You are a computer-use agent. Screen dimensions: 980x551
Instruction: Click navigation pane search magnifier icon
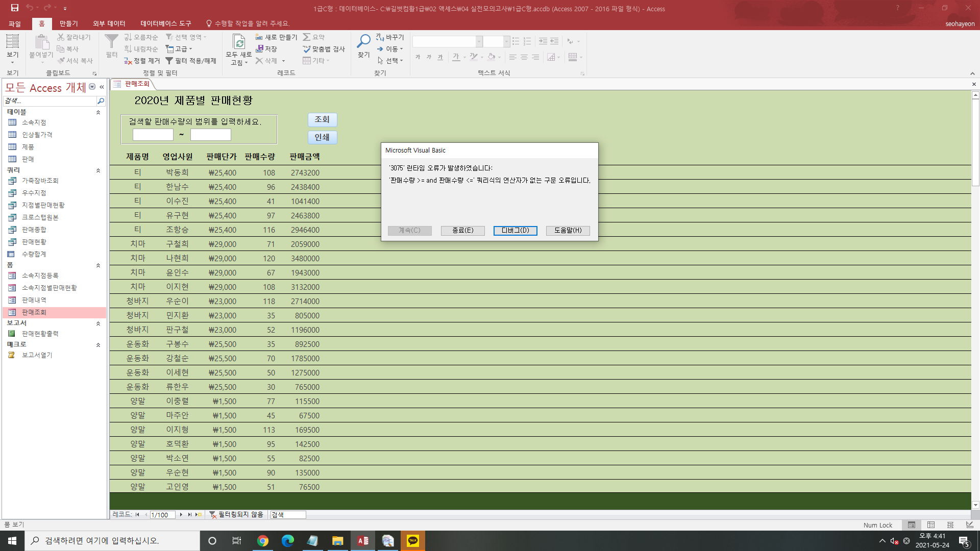pos(101,101)
